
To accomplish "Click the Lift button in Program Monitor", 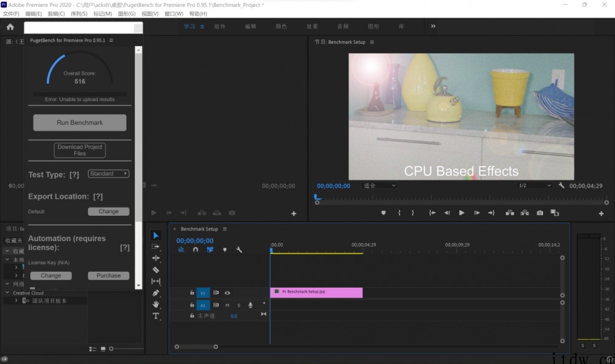I will click(x=510, y=213).
